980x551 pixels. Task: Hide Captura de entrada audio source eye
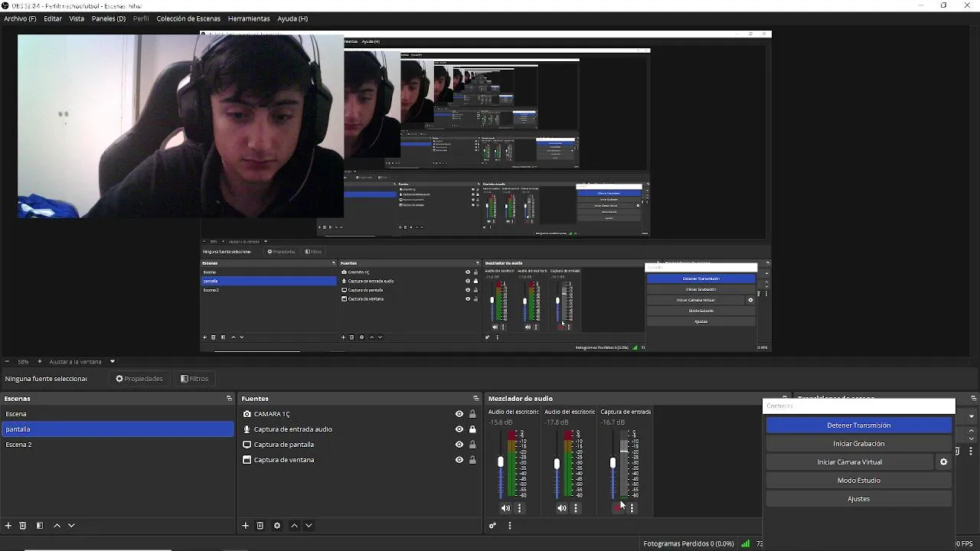[459, 429]
